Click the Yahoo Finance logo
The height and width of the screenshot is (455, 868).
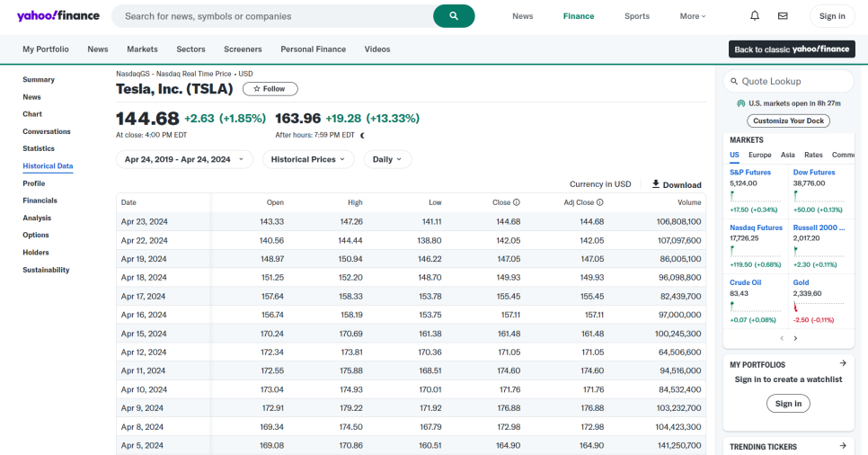tap(58, 15)
